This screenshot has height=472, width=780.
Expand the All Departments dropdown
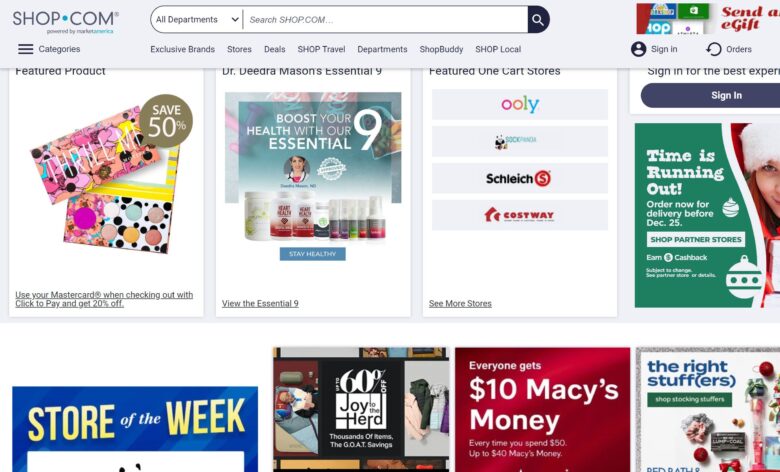click(197, 19)
